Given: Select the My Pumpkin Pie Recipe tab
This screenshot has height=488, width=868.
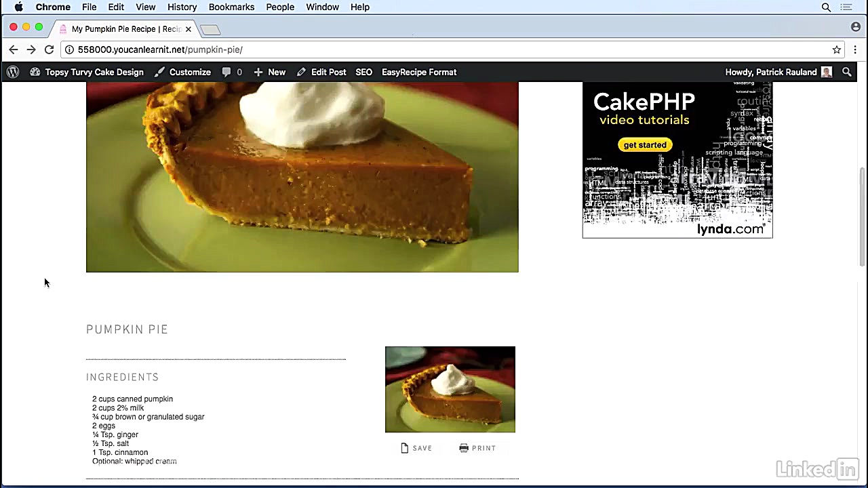Looking at the screenshot, I should [x=125, y=29].
